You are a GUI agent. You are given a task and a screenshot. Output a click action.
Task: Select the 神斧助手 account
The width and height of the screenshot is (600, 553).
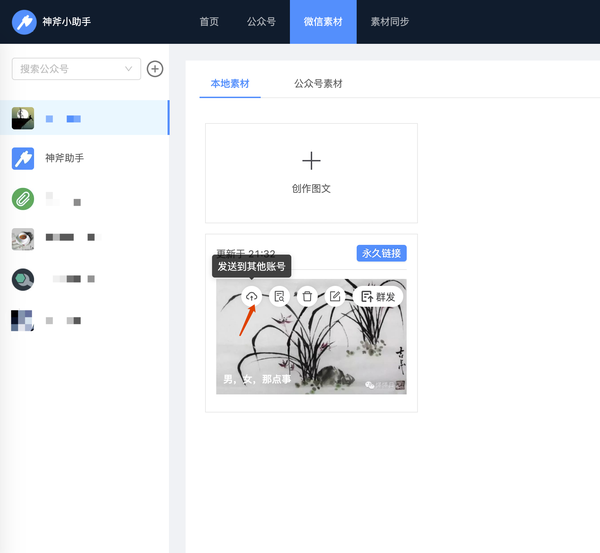coord(85,158)
